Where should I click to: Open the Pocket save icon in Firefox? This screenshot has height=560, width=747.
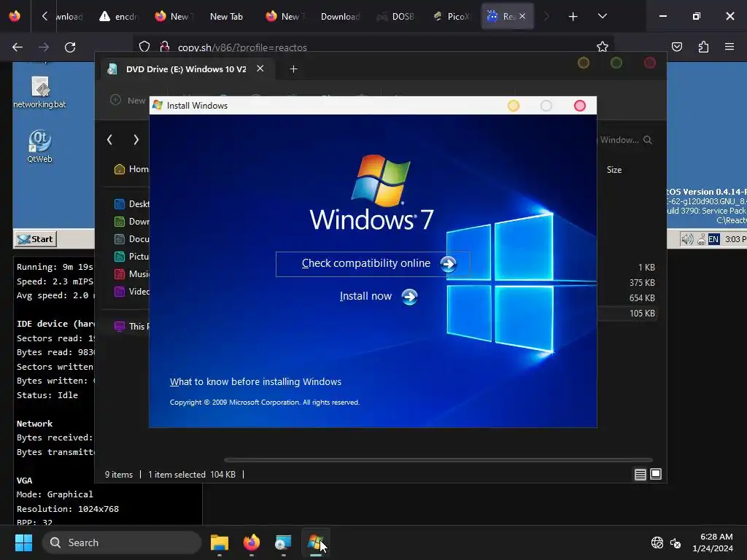click(x=677, y=47)
